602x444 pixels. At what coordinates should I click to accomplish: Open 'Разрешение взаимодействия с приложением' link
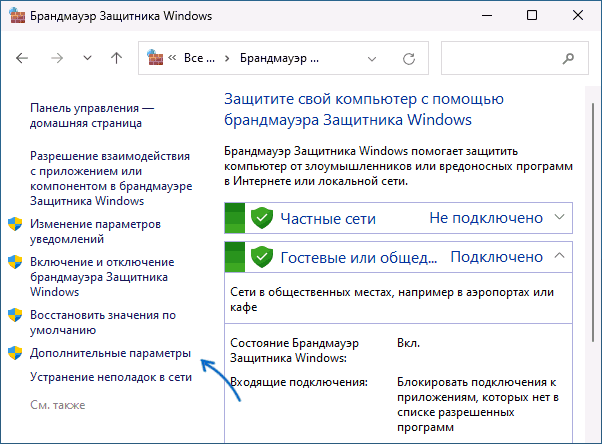tap(111, 179)
